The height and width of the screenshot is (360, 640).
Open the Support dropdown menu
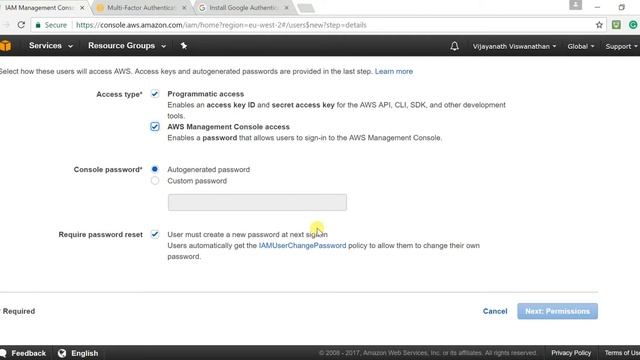(621, 47)
